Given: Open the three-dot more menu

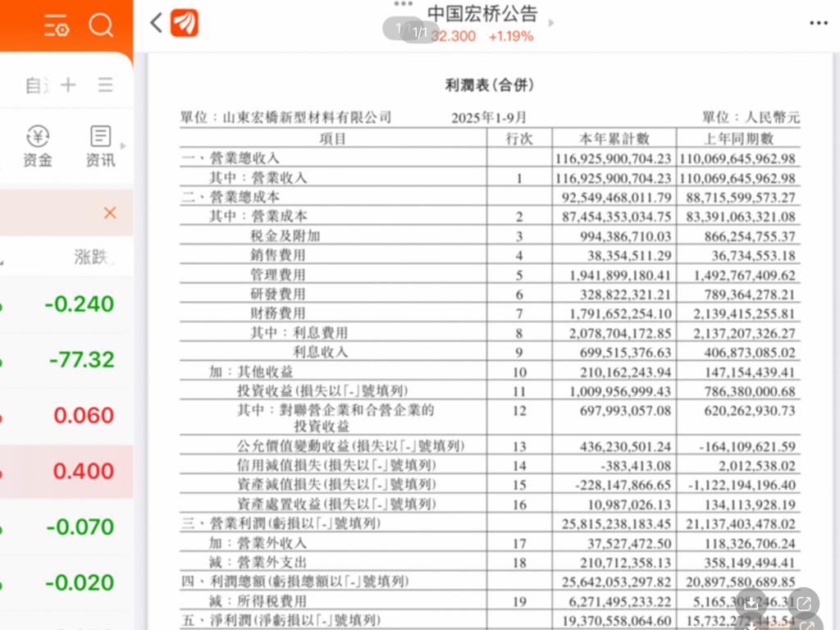Looking at the screenshot, I should 819,23.
